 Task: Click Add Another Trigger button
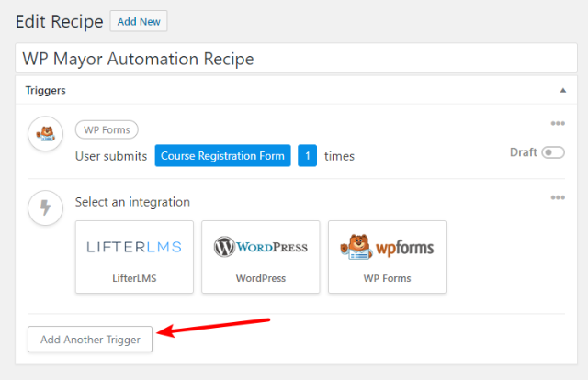click(90, 339)
